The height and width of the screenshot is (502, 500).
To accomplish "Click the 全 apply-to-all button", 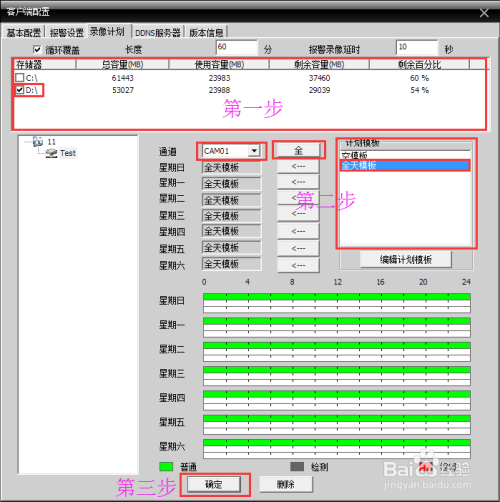I will [298, 150].
